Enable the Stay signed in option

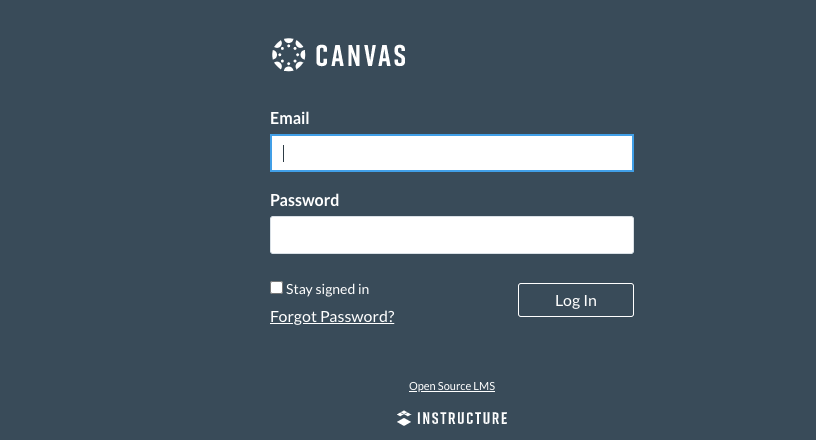click(277, 288)
